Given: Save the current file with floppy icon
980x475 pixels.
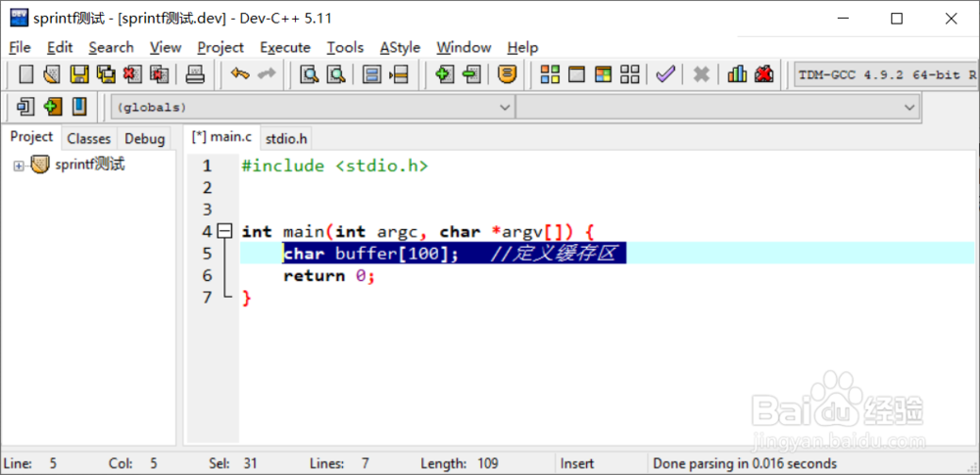Looking at the screenshot, I should (x=78, y=75).
